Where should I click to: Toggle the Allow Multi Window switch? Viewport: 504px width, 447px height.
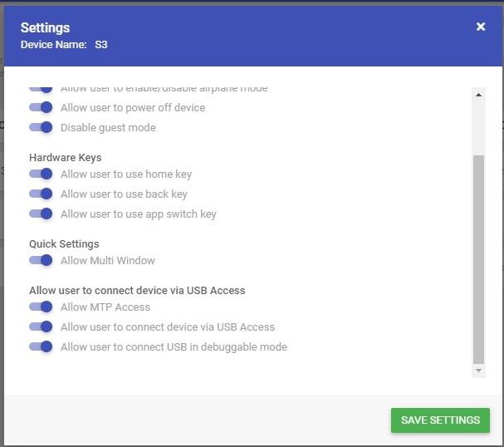click(41, 260)
